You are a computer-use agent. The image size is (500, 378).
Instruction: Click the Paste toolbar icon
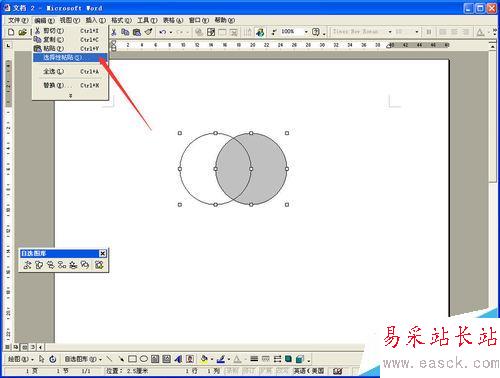pyautogui.click(x=137, y=32)
